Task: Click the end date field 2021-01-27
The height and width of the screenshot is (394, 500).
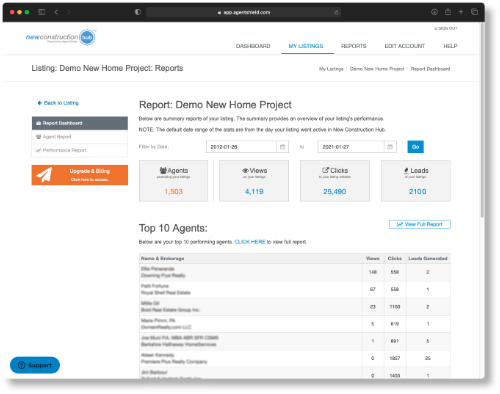Action: pos(351,147)
